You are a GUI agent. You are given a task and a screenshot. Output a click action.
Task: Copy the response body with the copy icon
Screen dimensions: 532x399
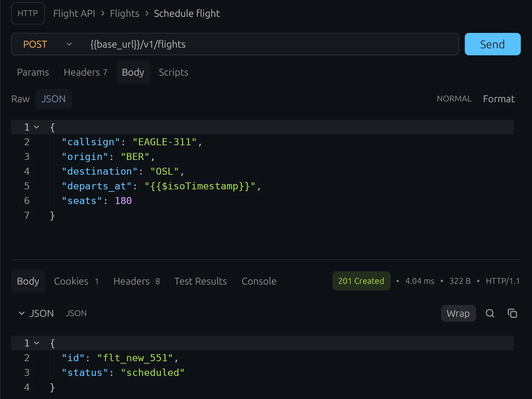pyautogui.click(x=512, y=313)
